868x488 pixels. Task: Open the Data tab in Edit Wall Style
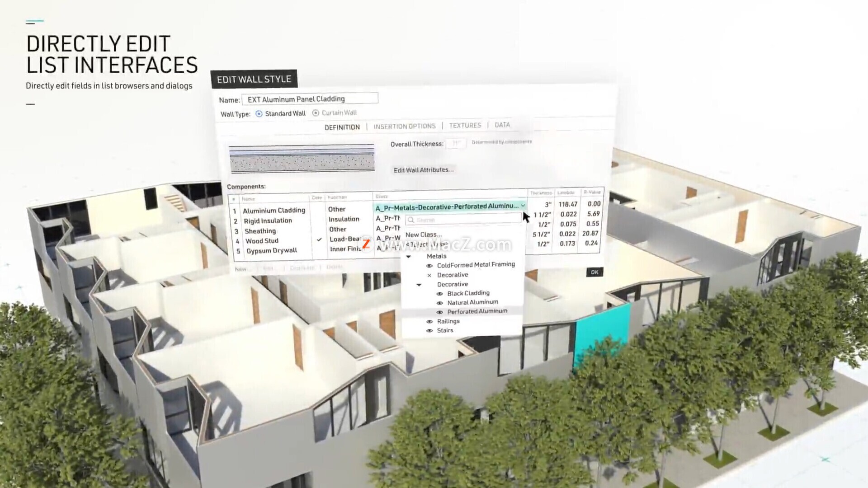coord(502,125)
